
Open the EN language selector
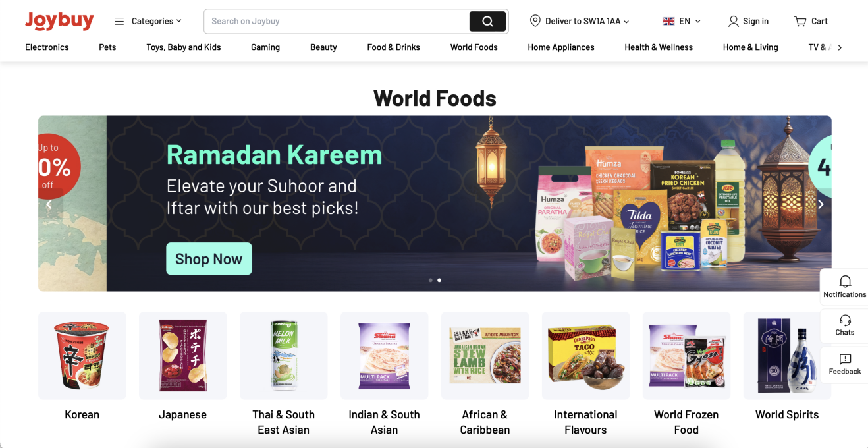coord(682,21)
